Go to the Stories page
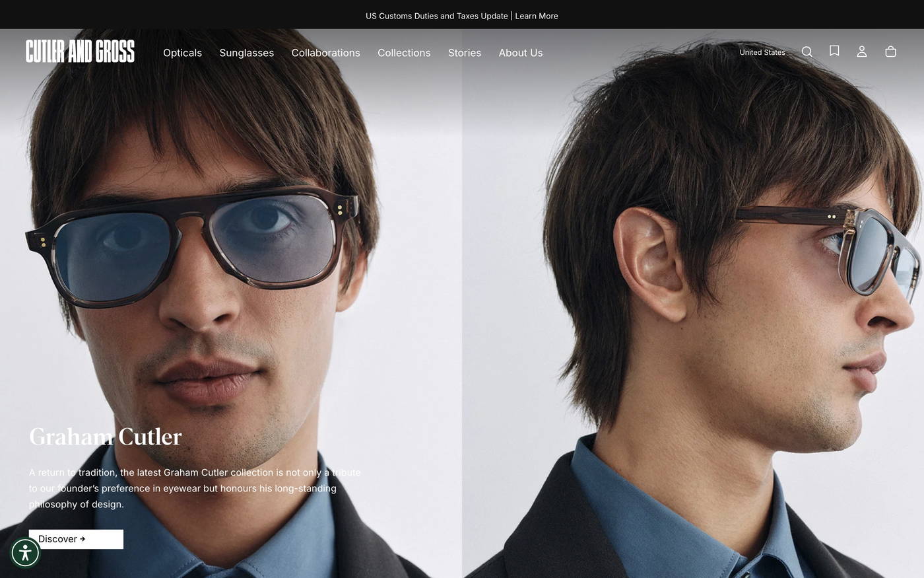 pyautogui.click(x=464, y=53)
